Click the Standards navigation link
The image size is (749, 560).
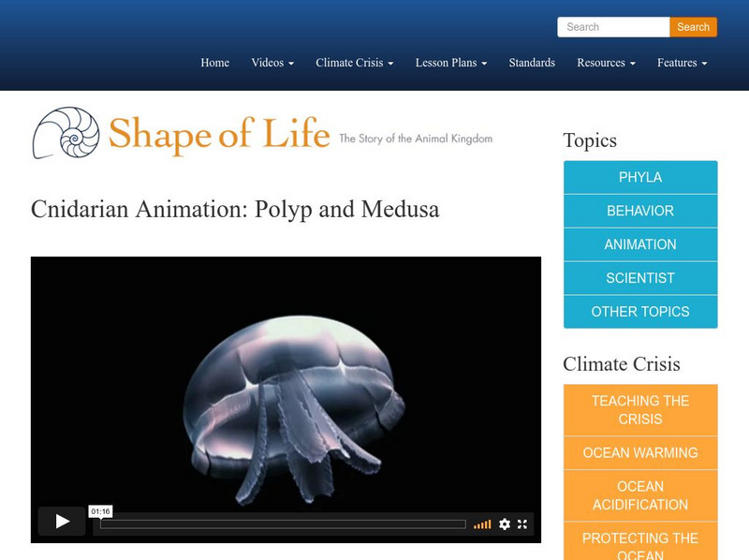click(x=532, y=63)
